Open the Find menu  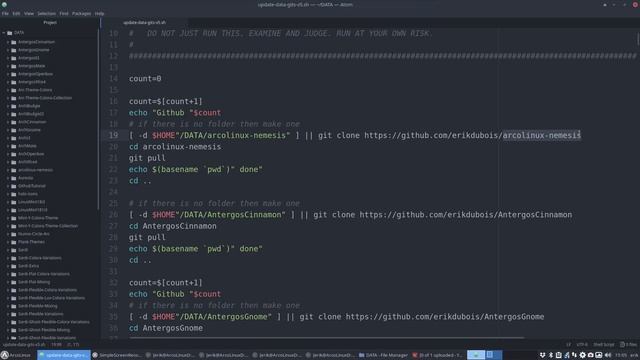[64, 13]
